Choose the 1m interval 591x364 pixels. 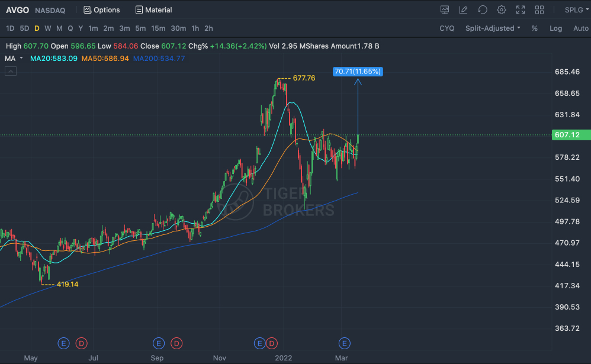93,28
